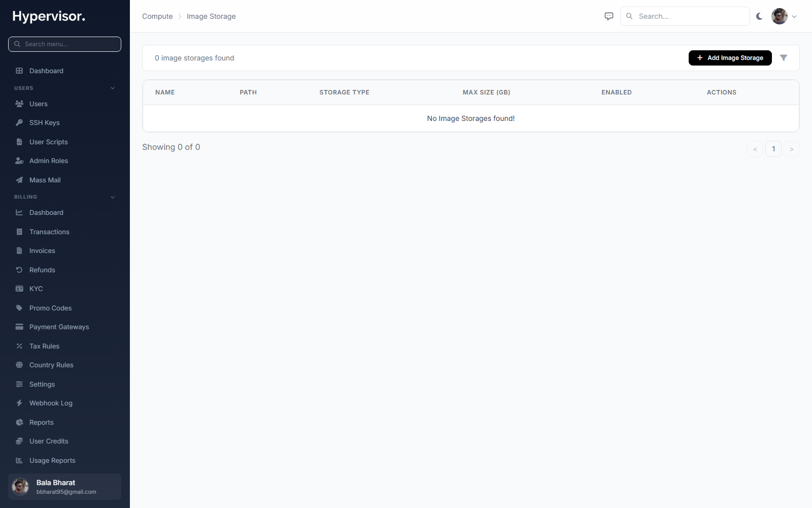
Task: Go to the next page arrow
Action: [792, 149]
